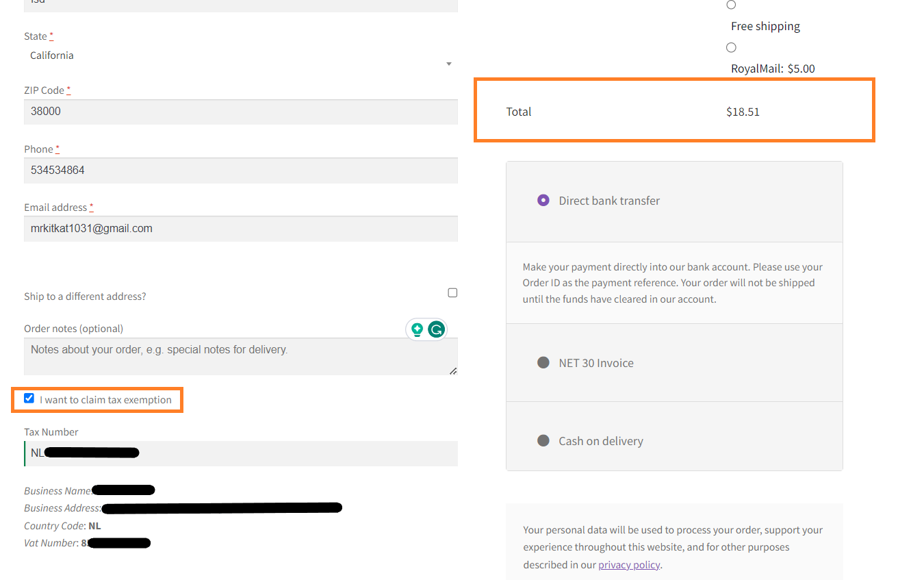Click the Vat Number label text
Image resolution: width=924 pixels, height=580 pixels.
tap(51, 543)
